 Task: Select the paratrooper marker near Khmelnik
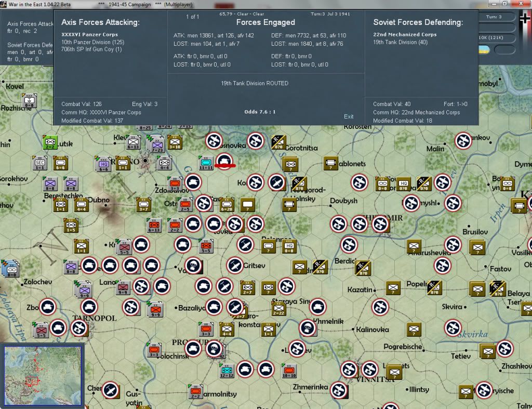pos(308,328)
